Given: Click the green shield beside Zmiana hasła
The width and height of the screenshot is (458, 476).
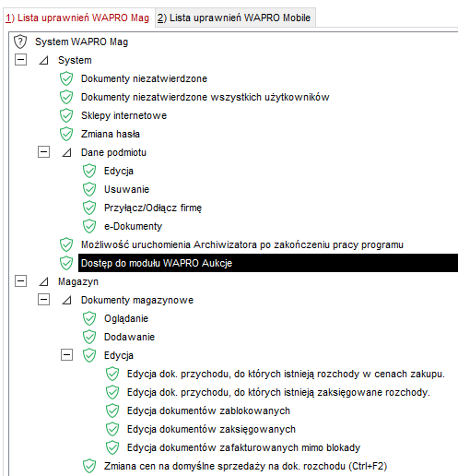Looking at the screenshot, I should 66,134.
